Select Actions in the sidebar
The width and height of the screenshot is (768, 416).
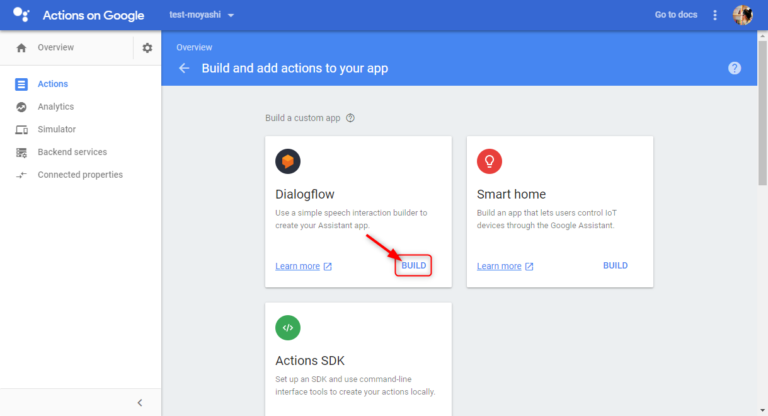pos(52,84)
